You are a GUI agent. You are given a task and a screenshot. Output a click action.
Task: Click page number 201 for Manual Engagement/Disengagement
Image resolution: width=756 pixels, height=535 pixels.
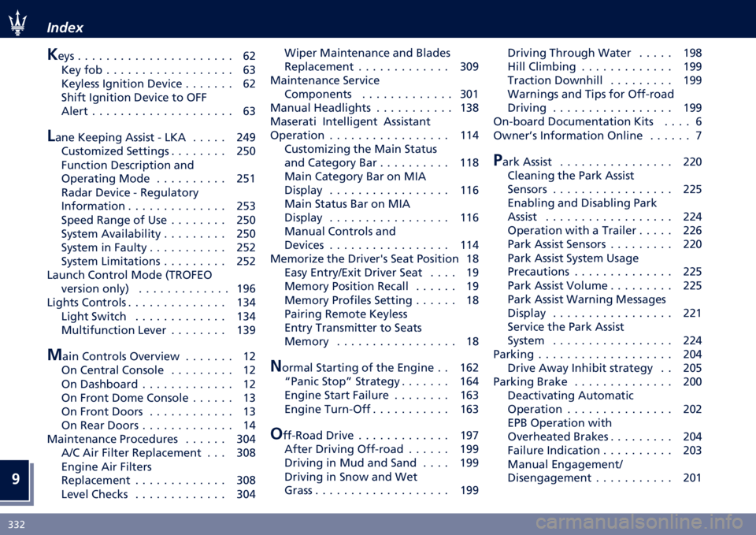coord(692,478)
